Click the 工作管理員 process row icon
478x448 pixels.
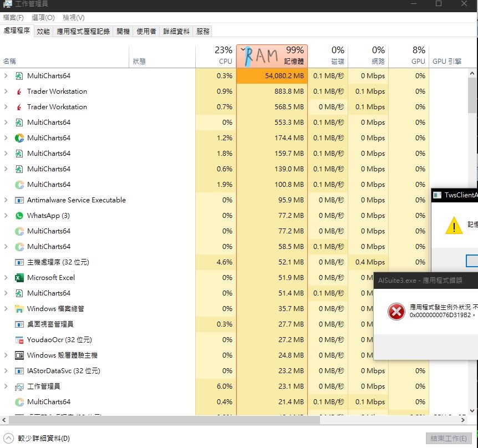(19, 387)
